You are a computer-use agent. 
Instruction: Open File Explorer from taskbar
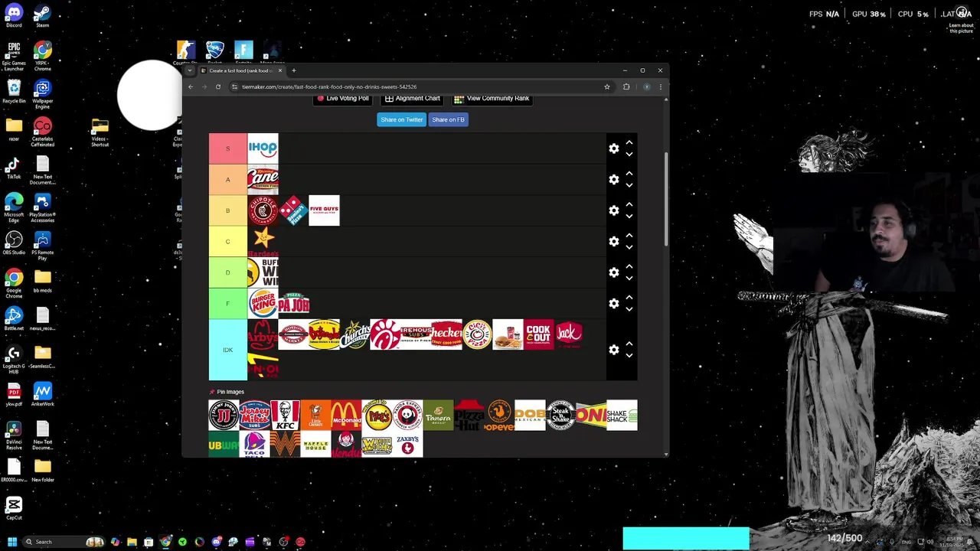tap(132, 542)
